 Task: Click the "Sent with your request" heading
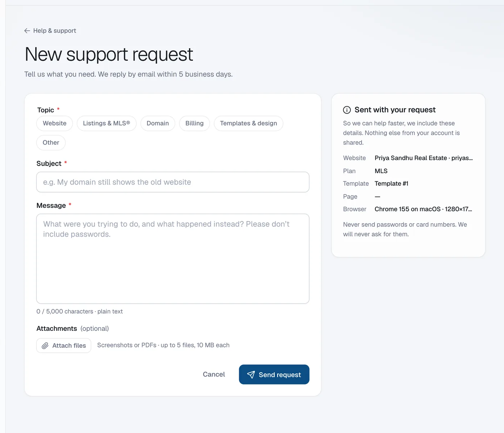click(x=395, y=110)
